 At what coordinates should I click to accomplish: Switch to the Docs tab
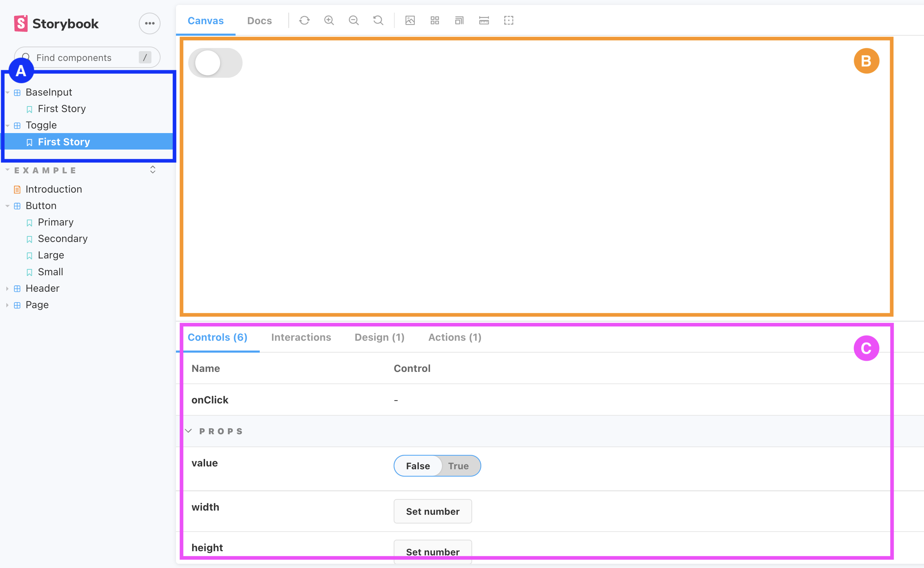(259, 21)
